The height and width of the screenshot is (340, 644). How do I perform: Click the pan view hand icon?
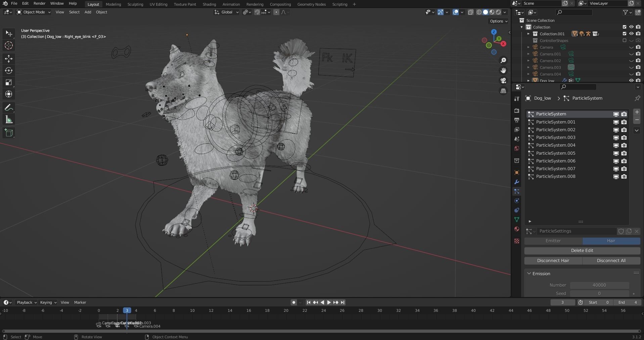(x=503, y=70)
